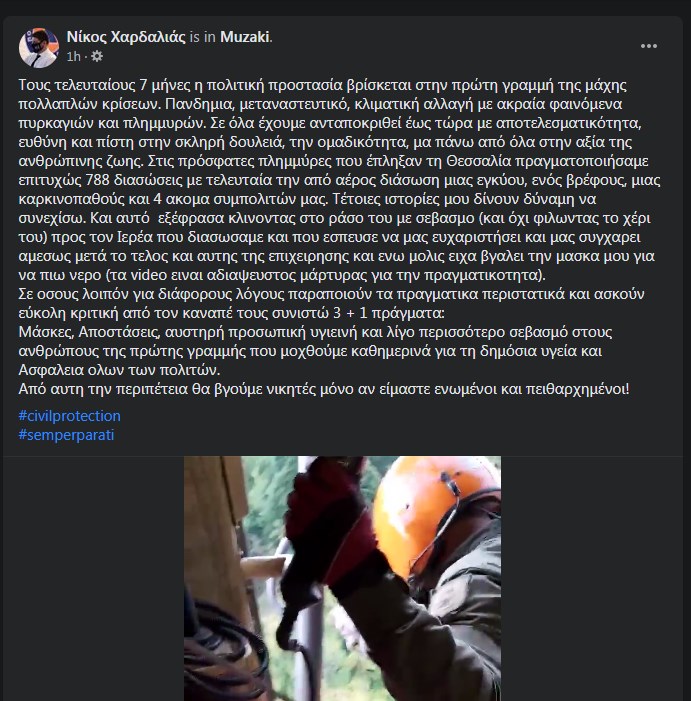
Task: Click the word "is in" in the header
Action: coord(202,37)
